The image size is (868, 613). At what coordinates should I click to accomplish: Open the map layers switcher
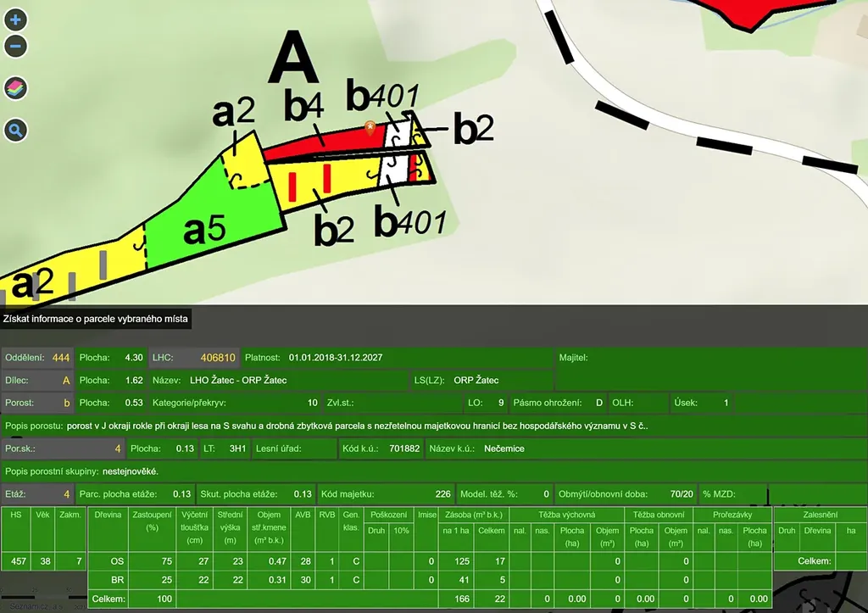pos(15,87)
